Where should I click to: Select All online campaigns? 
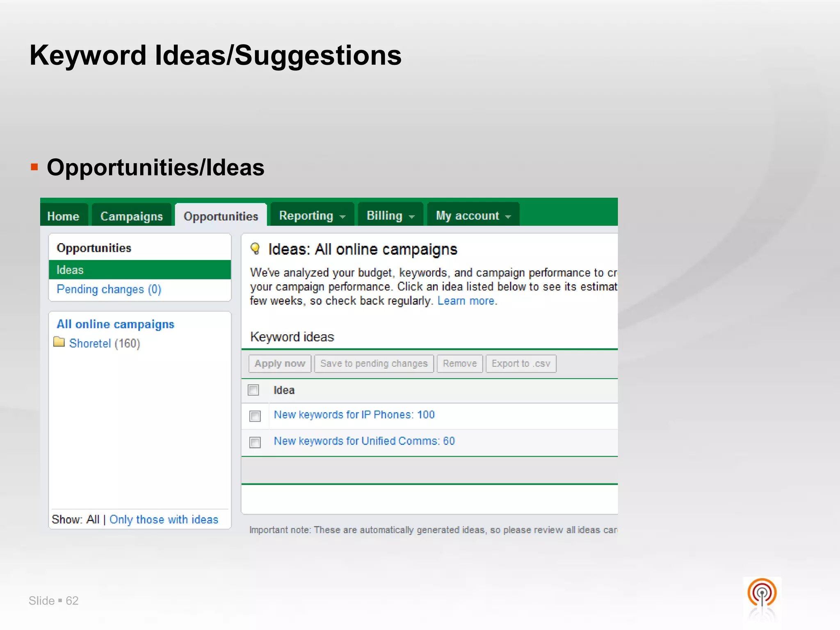point(115,324)
